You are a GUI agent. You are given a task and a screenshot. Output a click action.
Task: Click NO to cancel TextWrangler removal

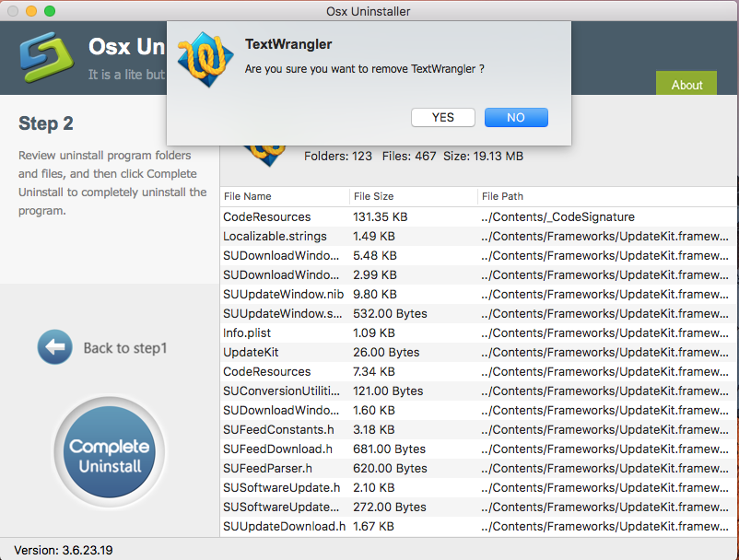click(x=516, y=117)
